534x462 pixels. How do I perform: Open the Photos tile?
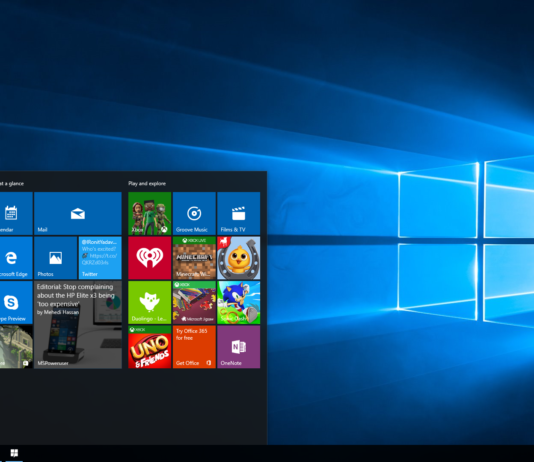pyautogui.click(x=56, y=258)
